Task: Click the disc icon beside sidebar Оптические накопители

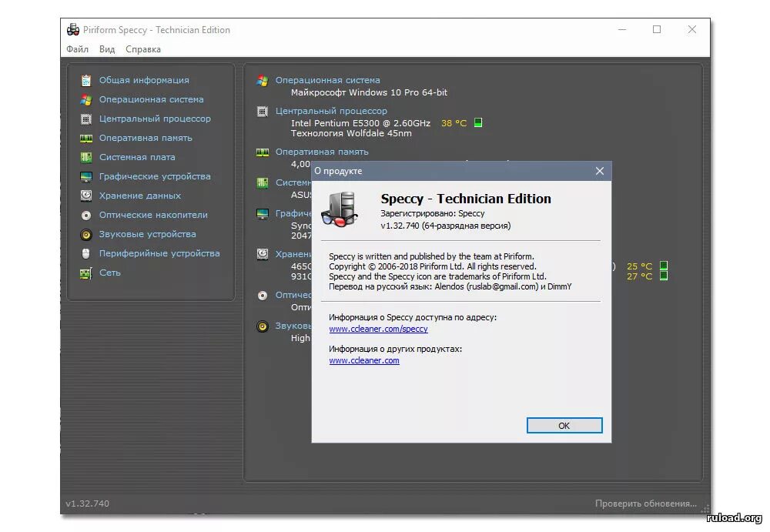Action: coord(86,215)
